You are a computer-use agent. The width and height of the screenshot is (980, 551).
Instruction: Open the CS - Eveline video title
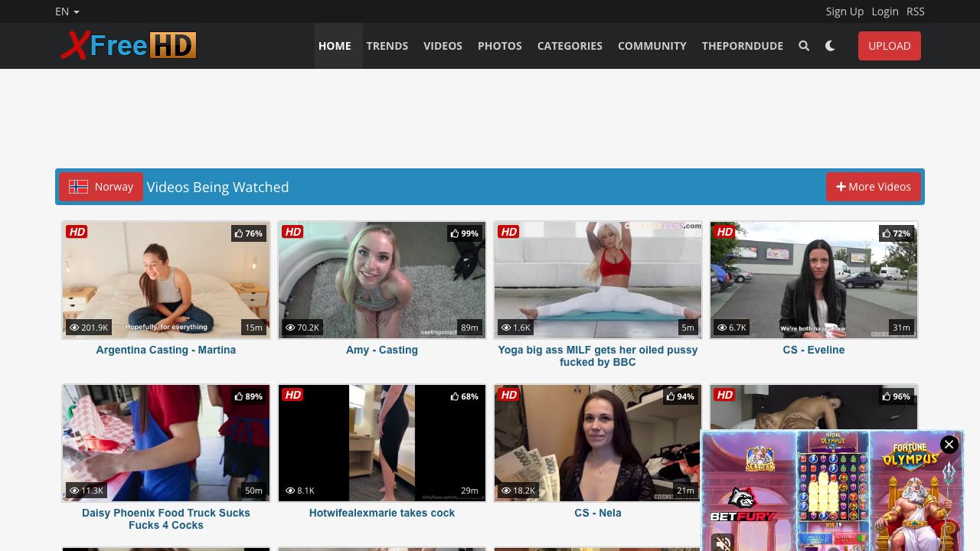[x=814, y=350]
